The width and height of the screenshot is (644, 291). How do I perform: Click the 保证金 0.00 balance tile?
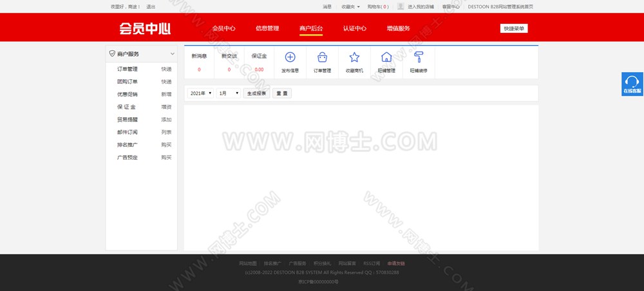point(259,62)
